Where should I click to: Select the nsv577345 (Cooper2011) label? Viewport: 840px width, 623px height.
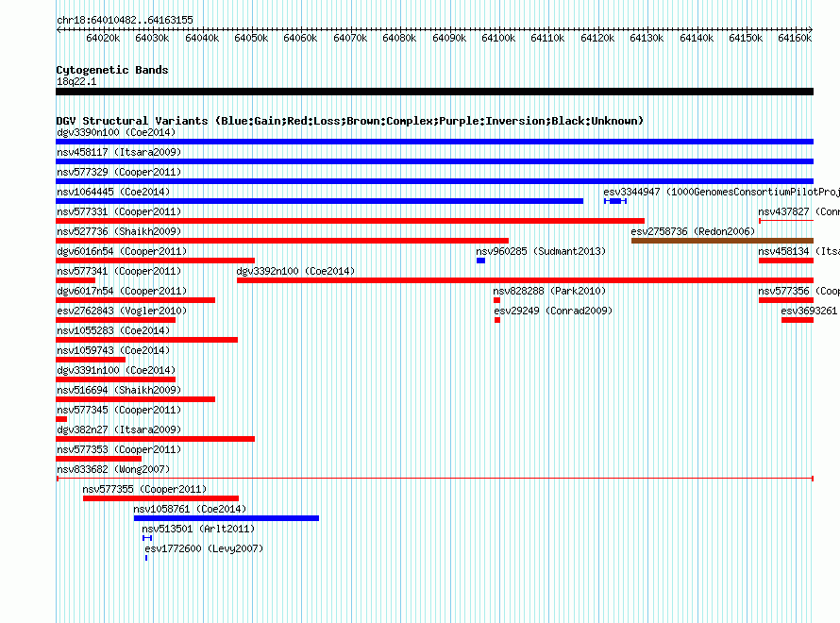point(119,410)
